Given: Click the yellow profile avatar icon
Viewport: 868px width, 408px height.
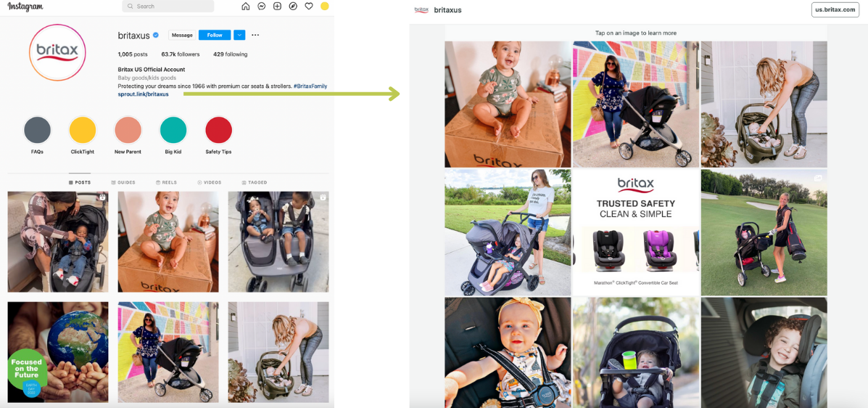Looking at the screenshot, I should (x=324, y=6).
